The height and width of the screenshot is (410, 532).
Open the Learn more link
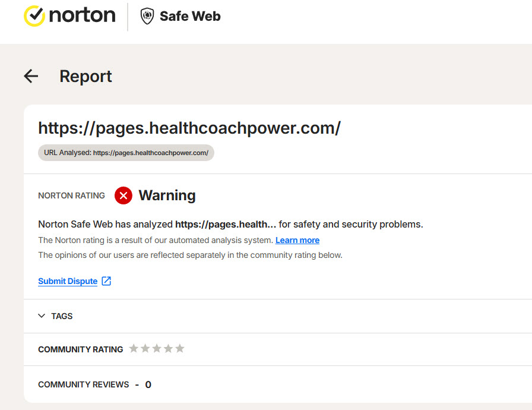297,240
